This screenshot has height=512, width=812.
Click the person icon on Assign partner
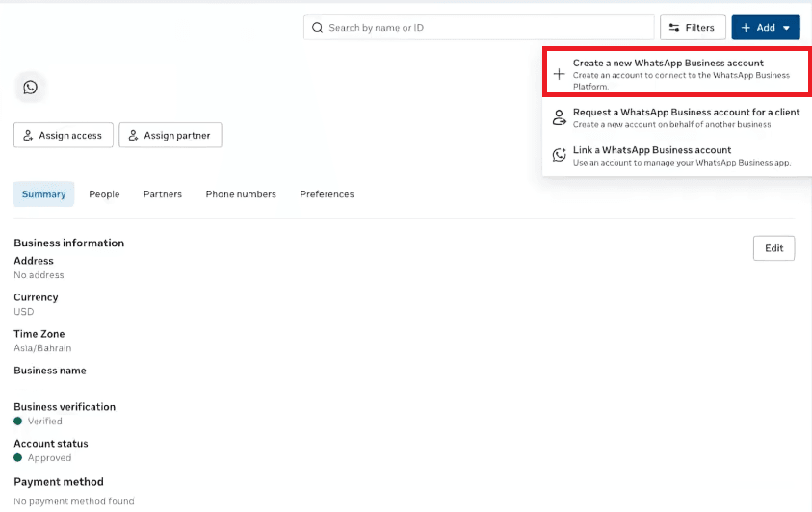pyautogui.click(x=133, y=135)
